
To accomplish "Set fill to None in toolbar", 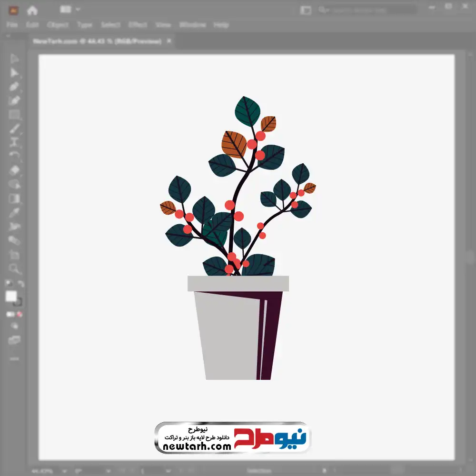I will point(20,314).
